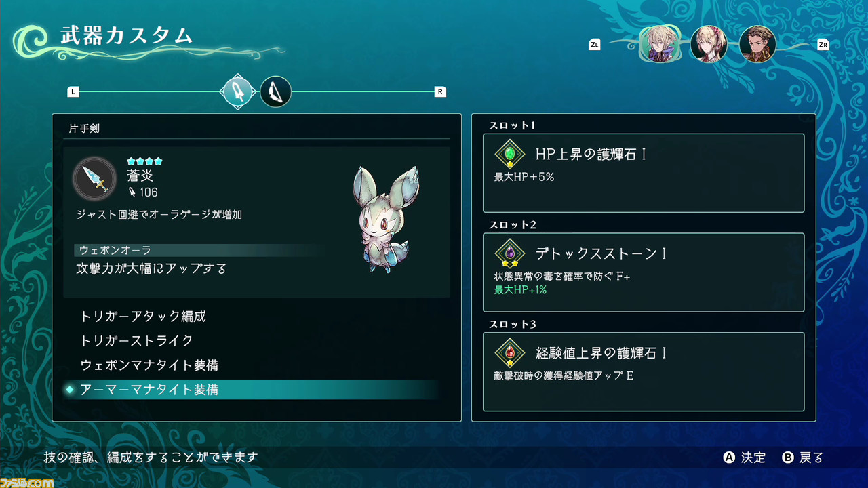Choose the first blond character portrait
868x488 pixels.
[659, 45]
